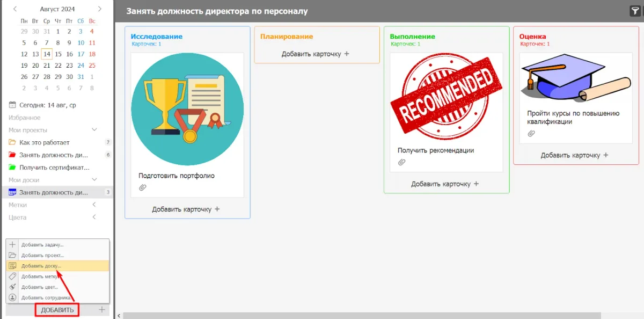Collapse the Мои доски section

tap(94, 180)
